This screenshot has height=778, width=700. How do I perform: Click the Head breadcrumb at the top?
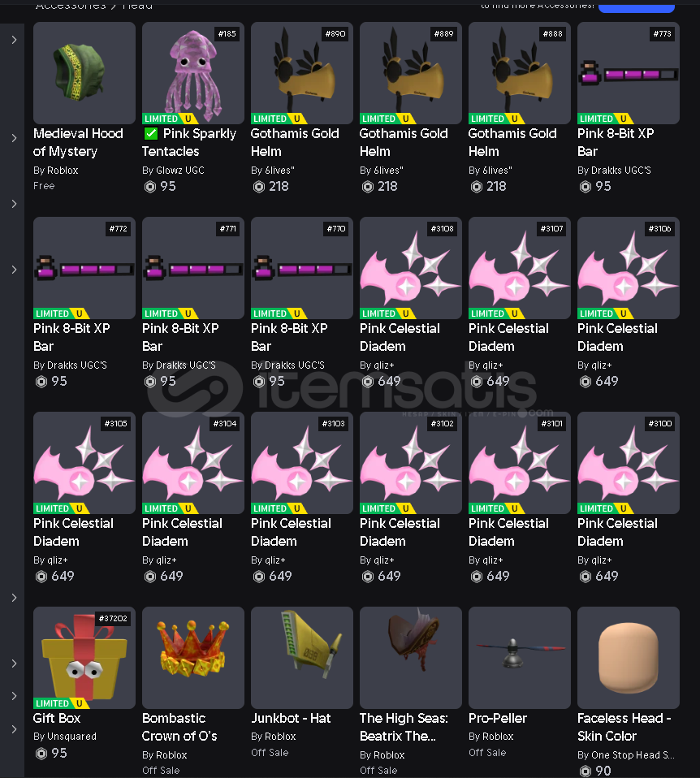[137, 6]
